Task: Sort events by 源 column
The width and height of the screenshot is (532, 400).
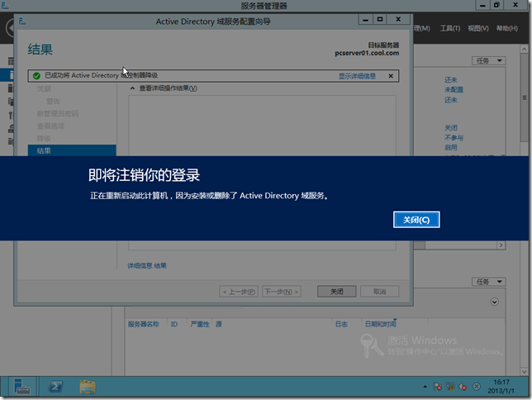Action: click(218, 324)
